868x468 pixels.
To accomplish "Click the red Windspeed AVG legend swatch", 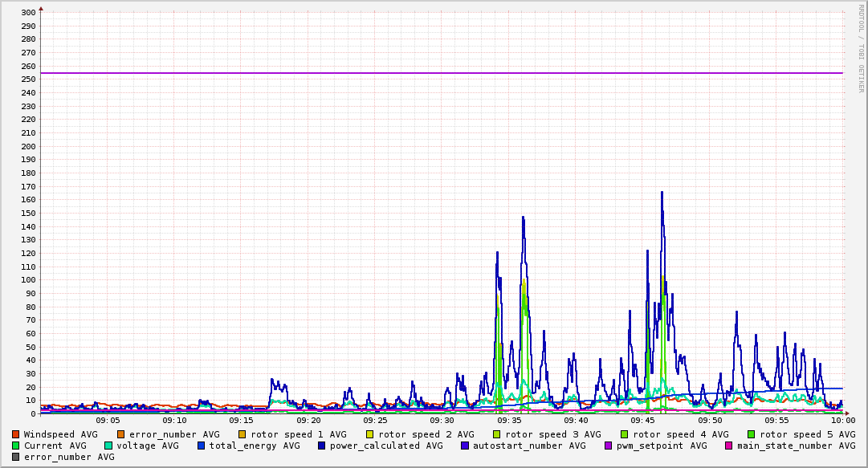I will coord(16,434).
